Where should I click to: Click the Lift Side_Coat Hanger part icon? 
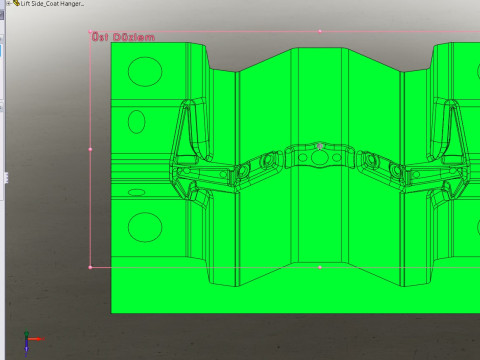16,3
